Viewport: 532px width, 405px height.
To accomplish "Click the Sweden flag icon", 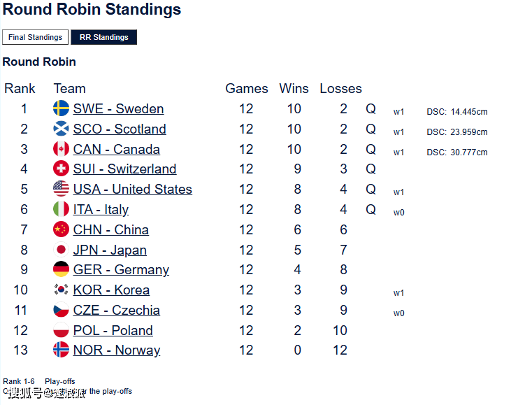I will click(x=61, y=108).
